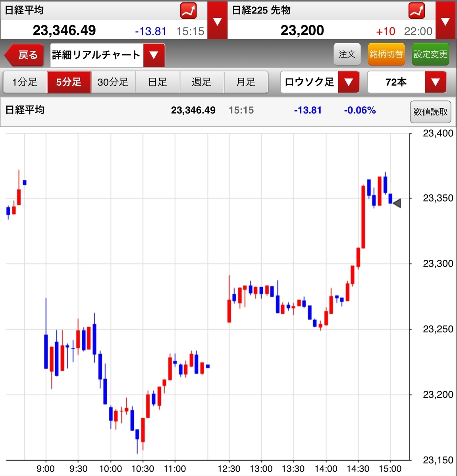Open chart icon beside 日経225 先物 header

417,11
